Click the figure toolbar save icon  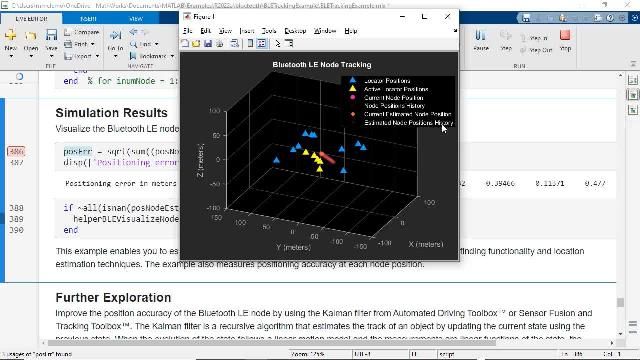[x=208, y=44]
